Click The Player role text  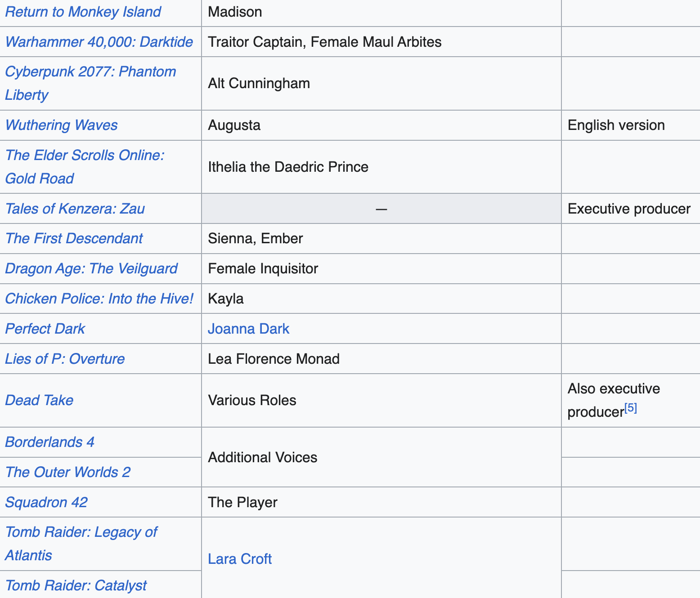243,502
